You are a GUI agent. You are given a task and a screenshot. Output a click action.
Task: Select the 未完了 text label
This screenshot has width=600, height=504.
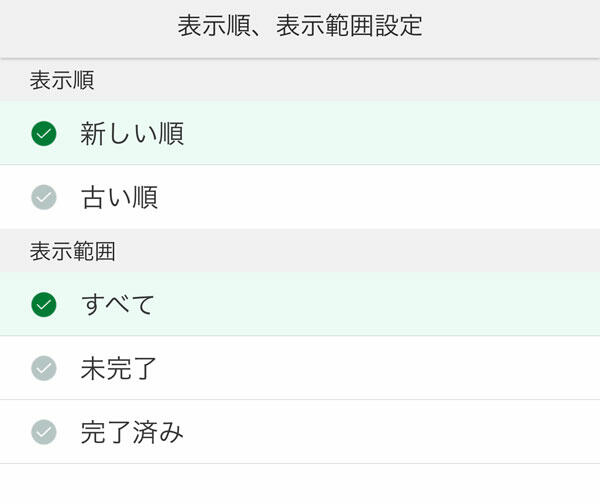pos(119,368)
